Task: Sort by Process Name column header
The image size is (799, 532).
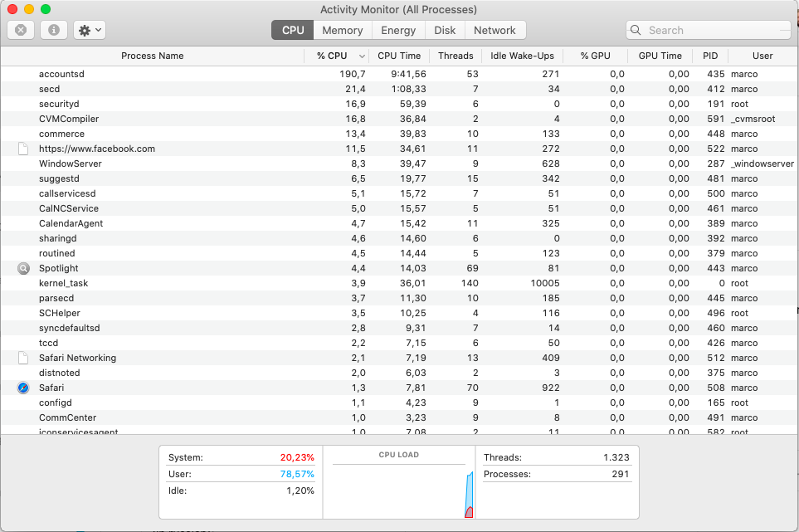Action: tap(153, 56)
